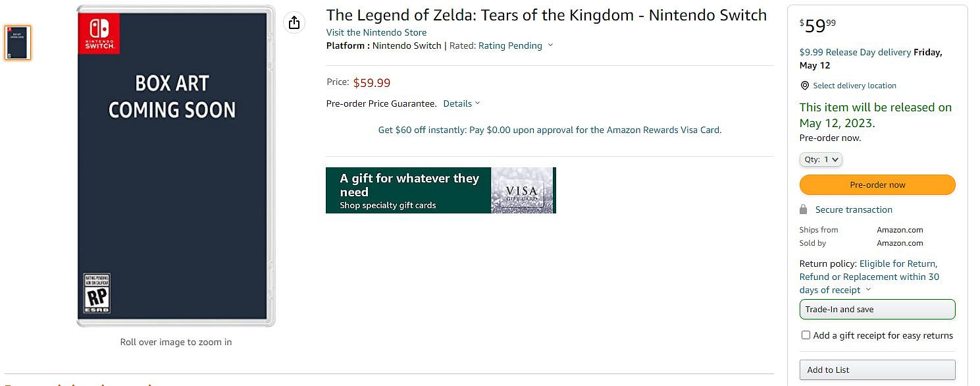Open the Amazon Rewards Visa offer link
Image resolution: width=980 pixels, height=386 pixels.
pos(550,130)
